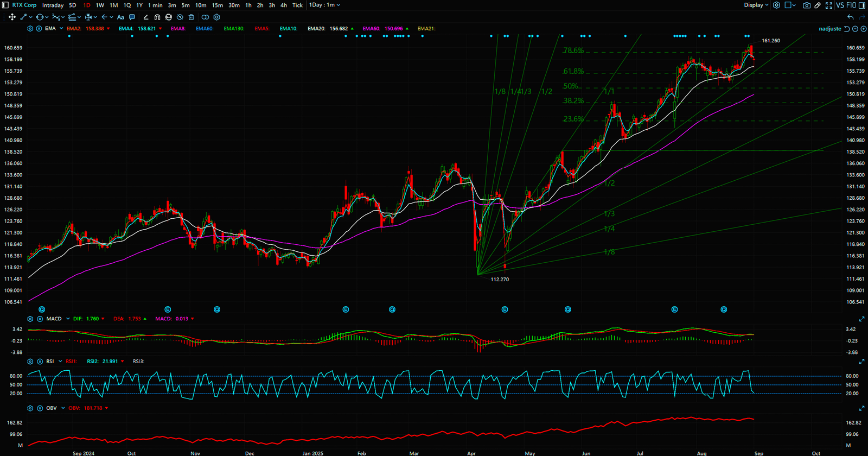Click the undo arrow icon
The width and height of the screenshot is (868, 456).
(x=850, y=17)
